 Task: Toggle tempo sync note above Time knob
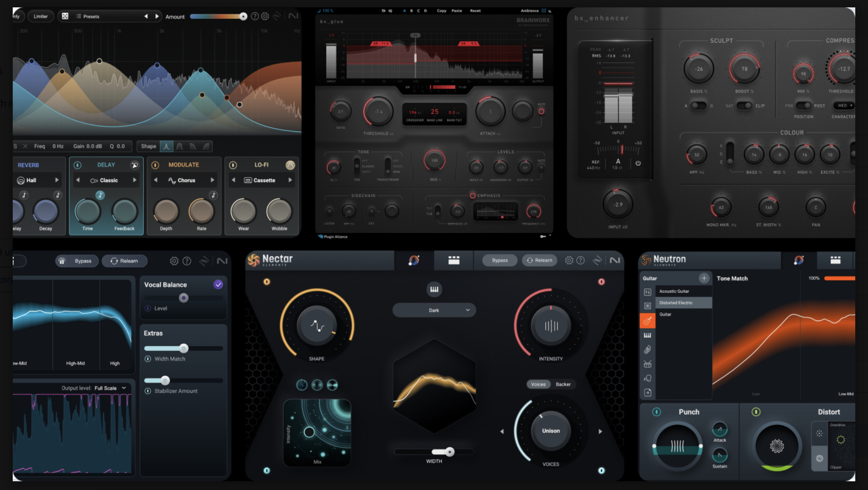point(100,195)
